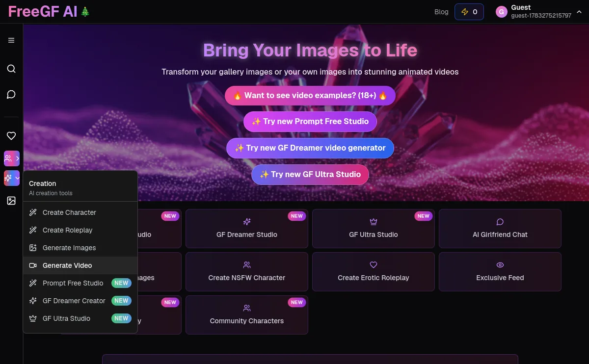Open the hamburger menu in sidebar
The image size is (589, 364).
pos(11,40)
